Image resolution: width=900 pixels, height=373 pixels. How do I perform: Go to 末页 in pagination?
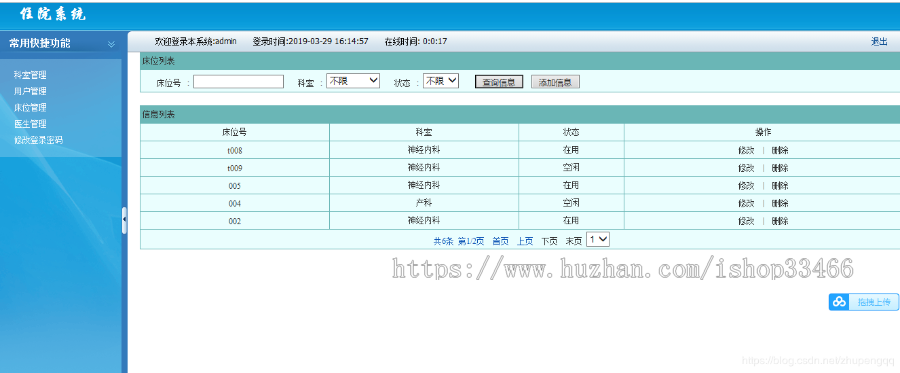click(574, 242)
